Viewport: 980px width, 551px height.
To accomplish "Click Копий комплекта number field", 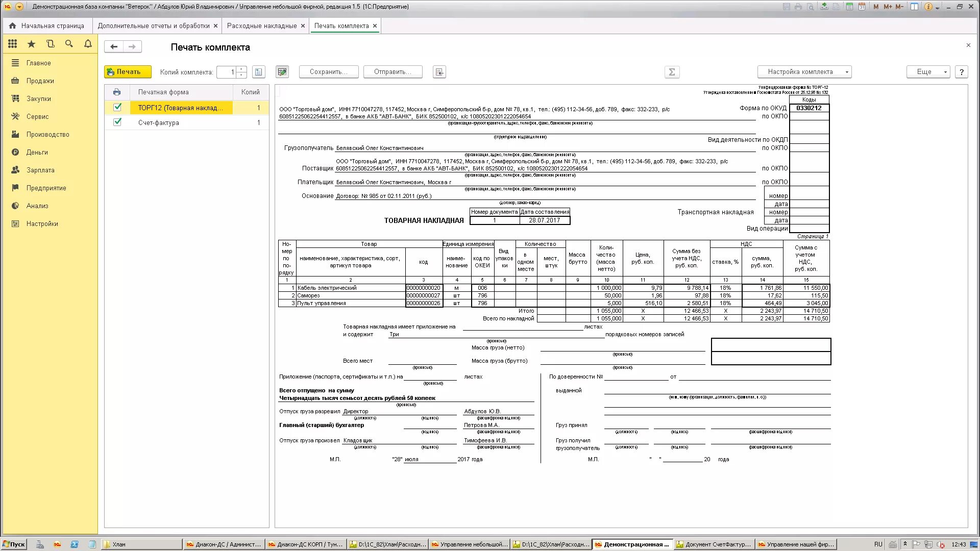I will pos(227,72).
